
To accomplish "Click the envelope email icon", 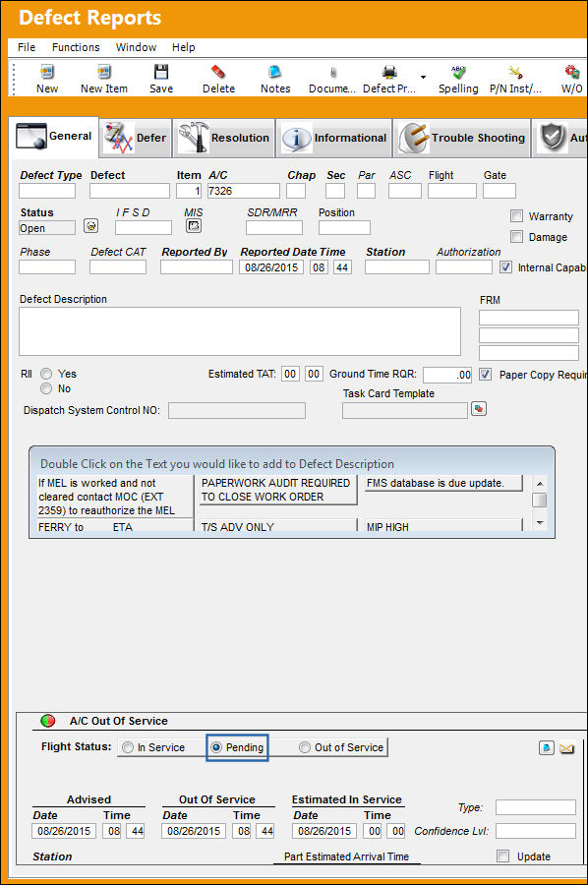I will tap(566, 748).
